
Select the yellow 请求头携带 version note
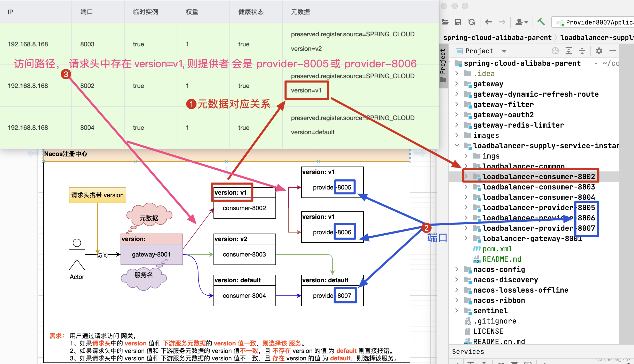coord(97,195)
